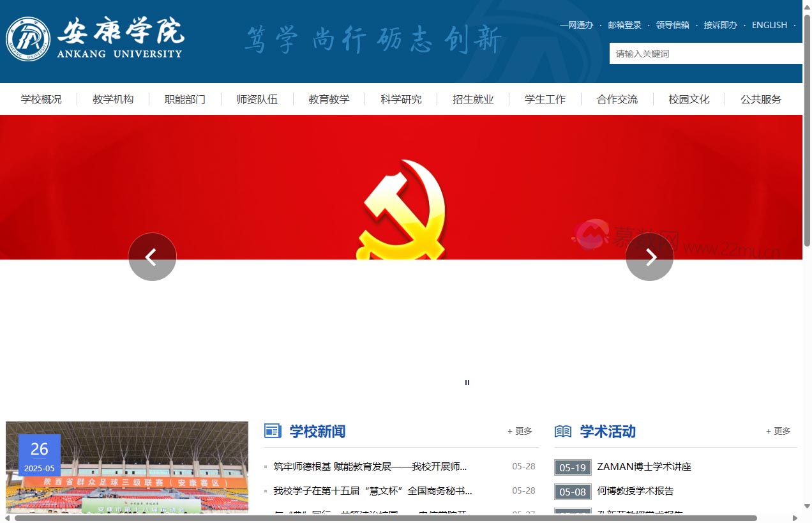Click the Ankang University logo emblem
The image size is (812, 523).
(x=28, y=39)
